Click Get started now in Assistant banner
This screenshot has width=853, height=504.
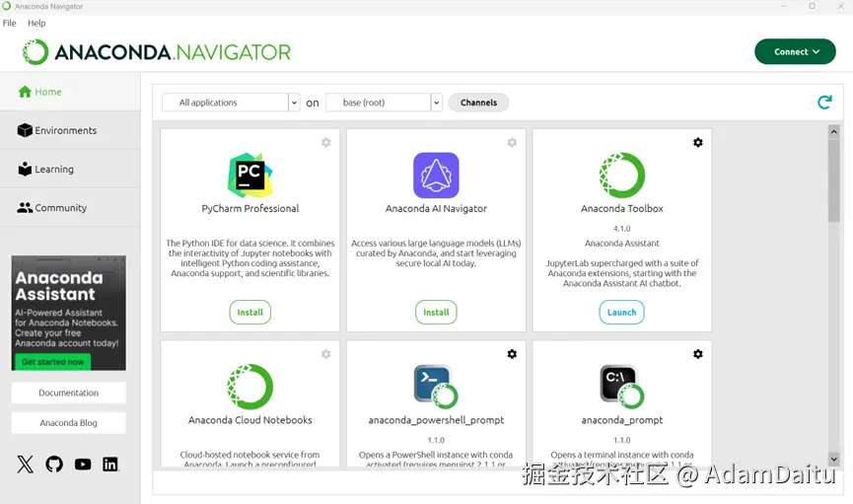pyautogui.click(x=52, y=362)
